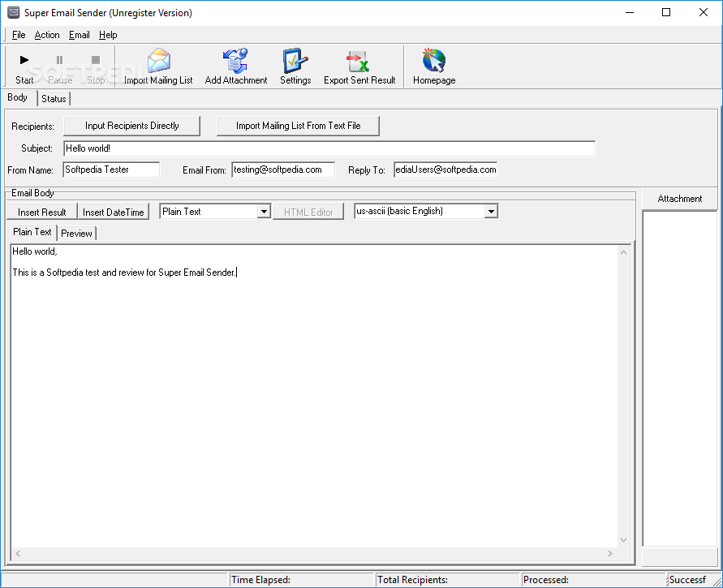The height and width of the screenshot is (588, 723).
Task: Expand the Plain Text format dropdown
Action: (264, 212)
